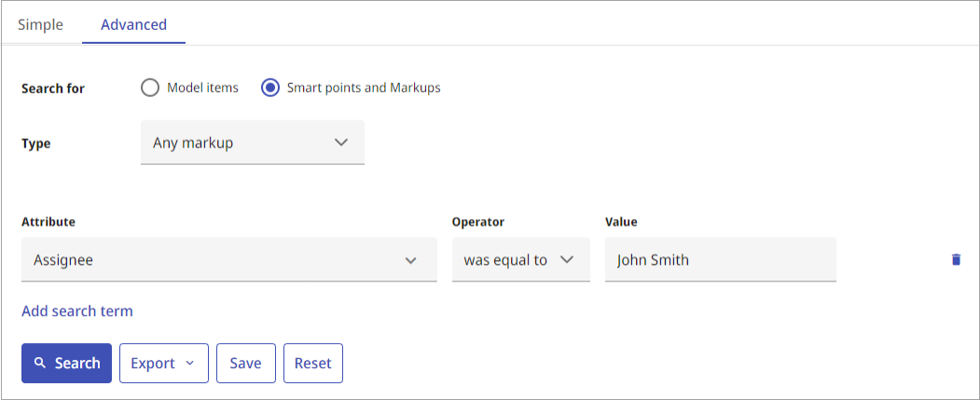The height and width of the screenshot is (400, 980).
Task: Click the chevron arrow on Export button
Action: (x=190, y=363)
